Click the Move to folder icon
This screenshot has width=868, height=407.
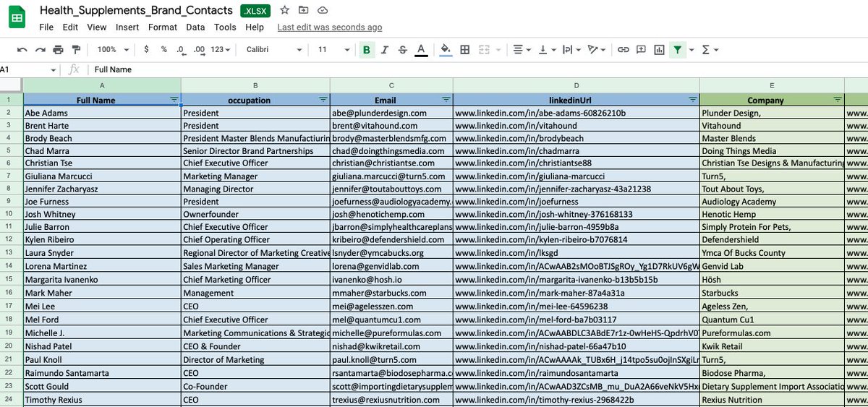[303, 10]
